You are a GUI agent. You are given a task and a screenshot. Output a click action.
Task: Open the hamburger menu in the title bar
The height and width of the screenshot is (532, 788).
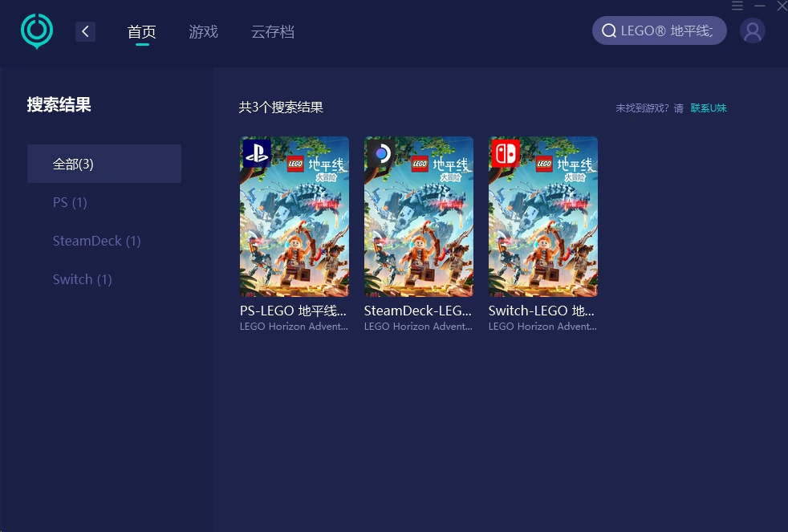pos(737,6)
